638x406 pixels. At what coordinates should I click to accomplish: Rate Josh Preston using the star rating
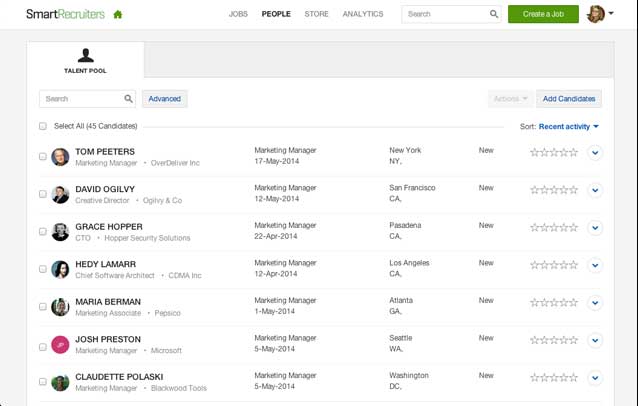click(x=554, y=340)
